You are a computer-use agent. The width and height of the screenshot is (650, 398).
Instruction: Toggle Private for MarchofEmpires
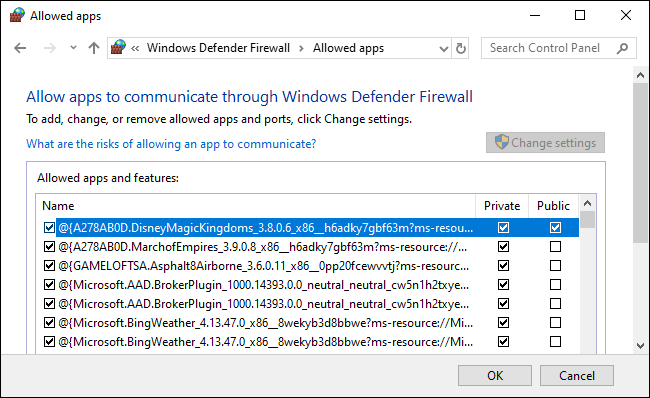[503, 247]
